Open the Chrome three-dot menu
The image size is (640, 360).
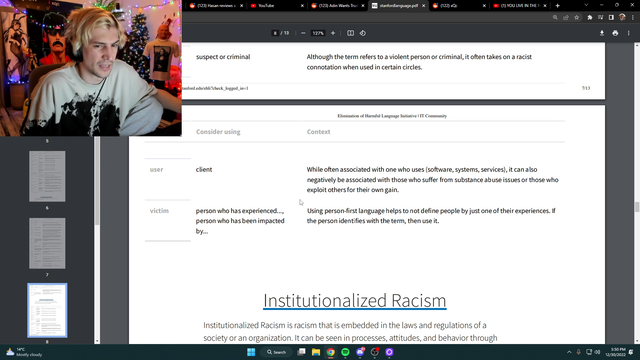point(633,18)
